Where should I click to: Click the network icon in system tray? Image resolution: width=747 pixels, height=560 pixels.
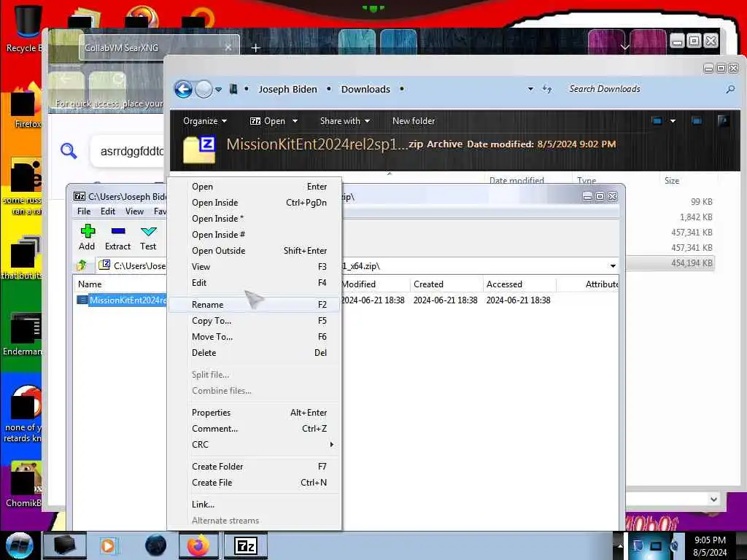click(x=656, y=546)
